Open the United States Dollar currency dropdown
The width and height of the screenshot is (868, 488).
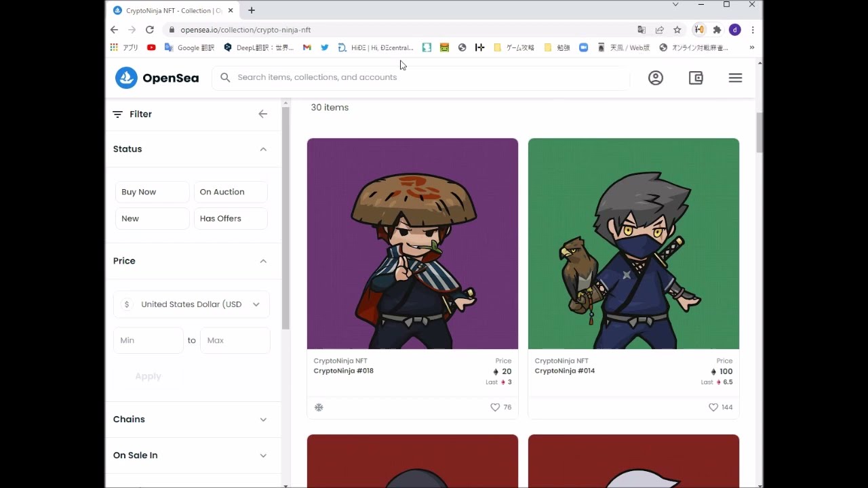point(191,304)
